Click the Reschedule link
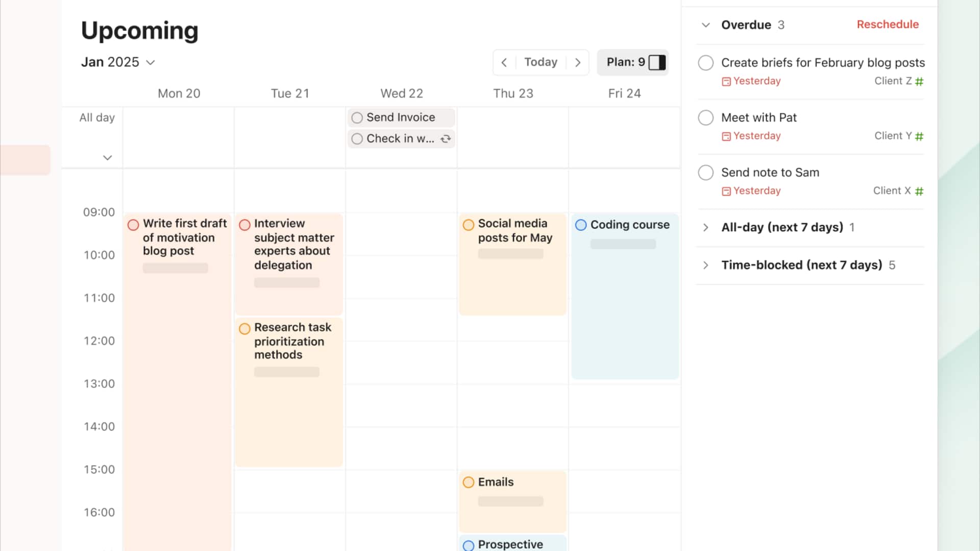Image resolution: width=980 pixels, height=551 pixels. pyautogui.click(x=887, y=25)
